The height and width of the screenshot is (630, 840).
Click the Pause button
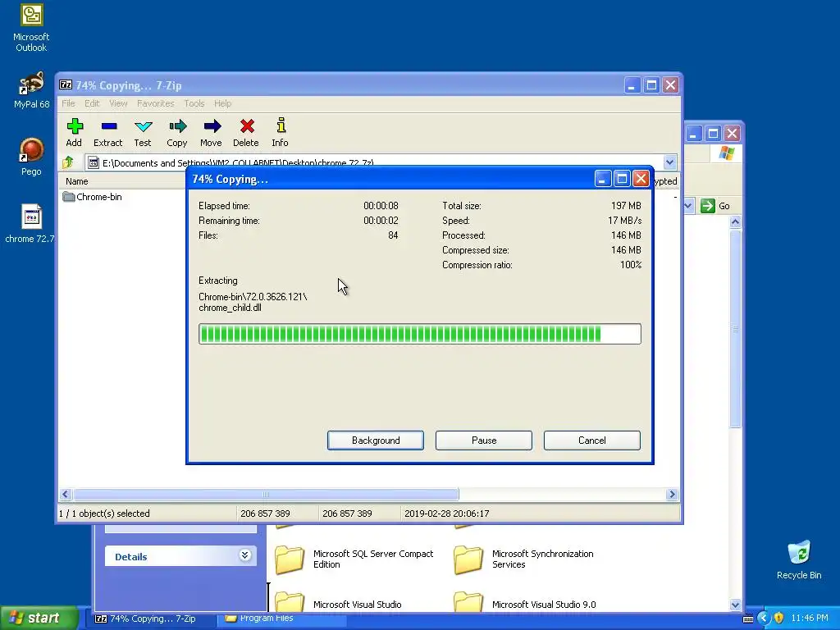[x=484, y=441]
